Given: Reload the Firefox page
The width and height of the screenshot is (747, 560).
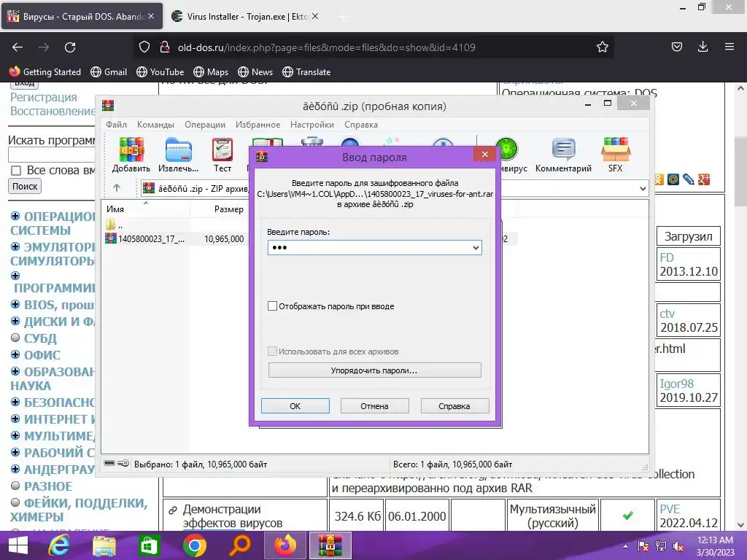Looking at the screenshot, I should tap(70, 47).
